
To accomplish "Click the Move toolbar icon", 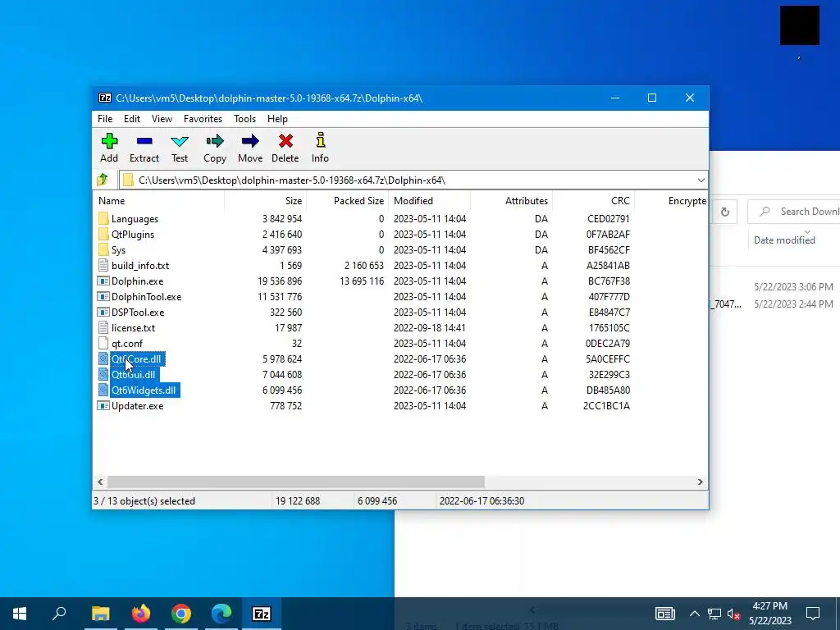I will [x=250, y=141].
